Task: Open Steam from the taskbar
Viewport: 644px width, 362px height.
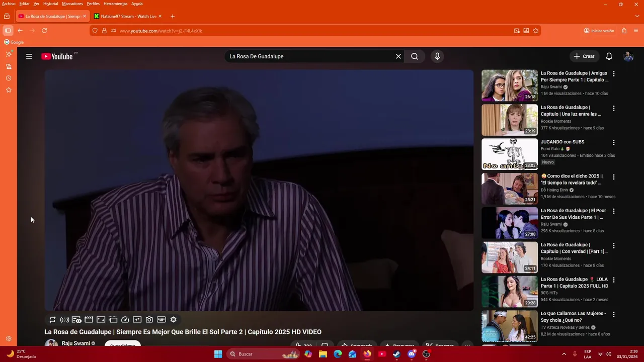Action: click(396, 354)
